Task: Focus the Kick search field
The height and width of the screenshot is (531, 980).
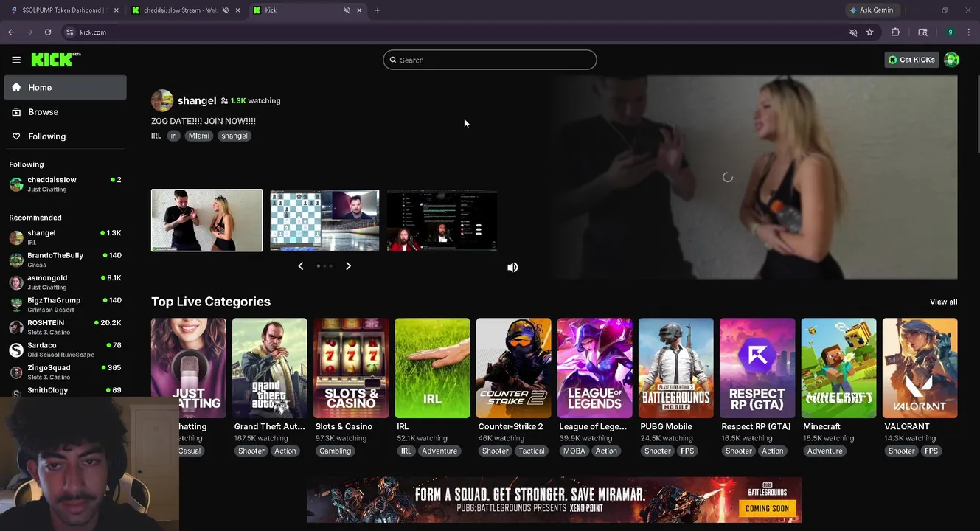Action: pyautogui.click(x=490, y=60)
